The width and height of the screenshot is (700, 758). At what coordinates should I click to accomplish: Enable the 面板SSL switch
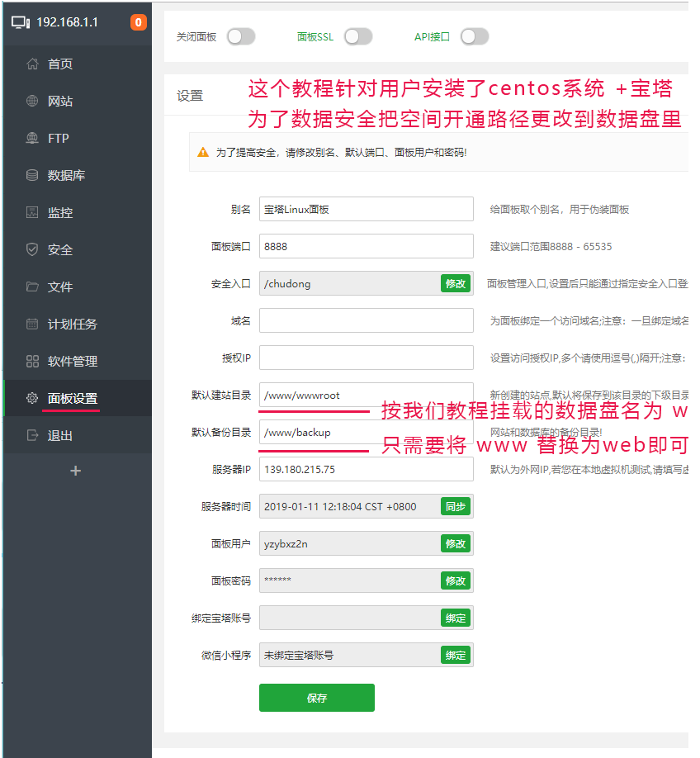358,36
